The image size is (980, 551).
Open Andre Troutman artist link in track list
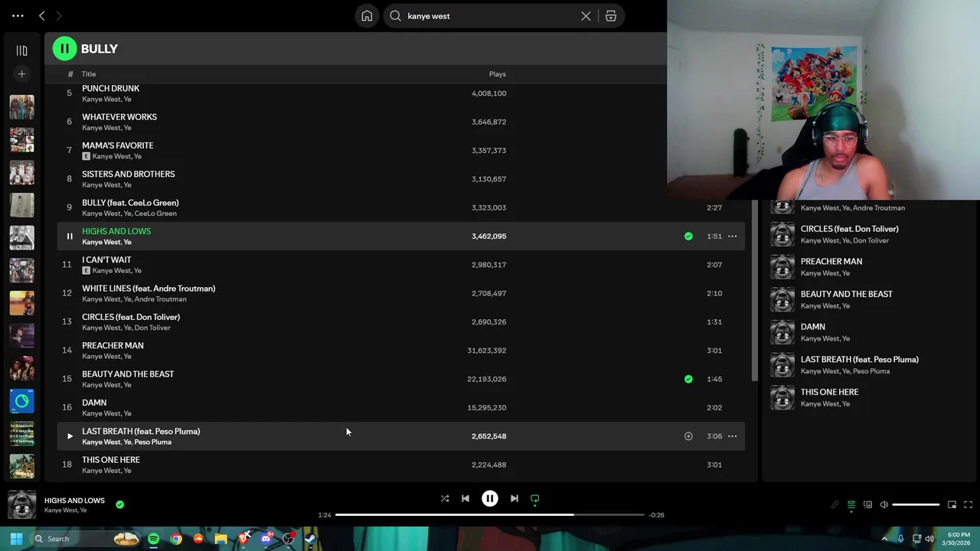(x=161, y=299)
